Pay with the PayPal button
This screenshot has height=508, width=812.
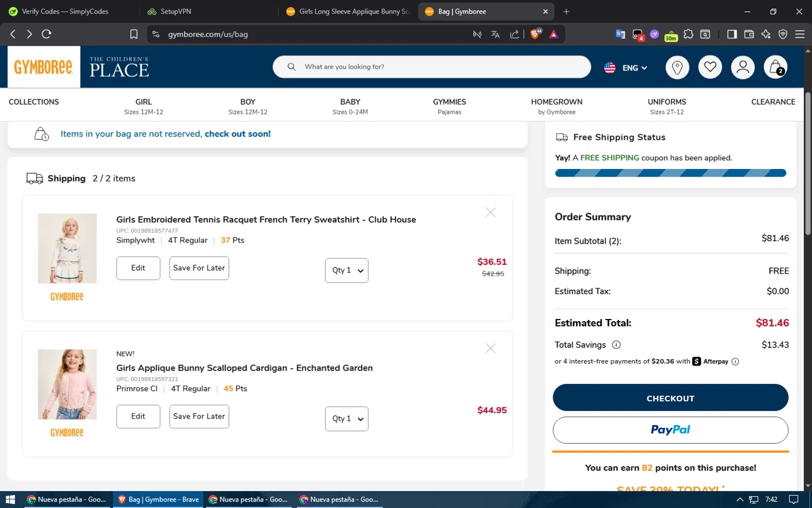[670, 430]
